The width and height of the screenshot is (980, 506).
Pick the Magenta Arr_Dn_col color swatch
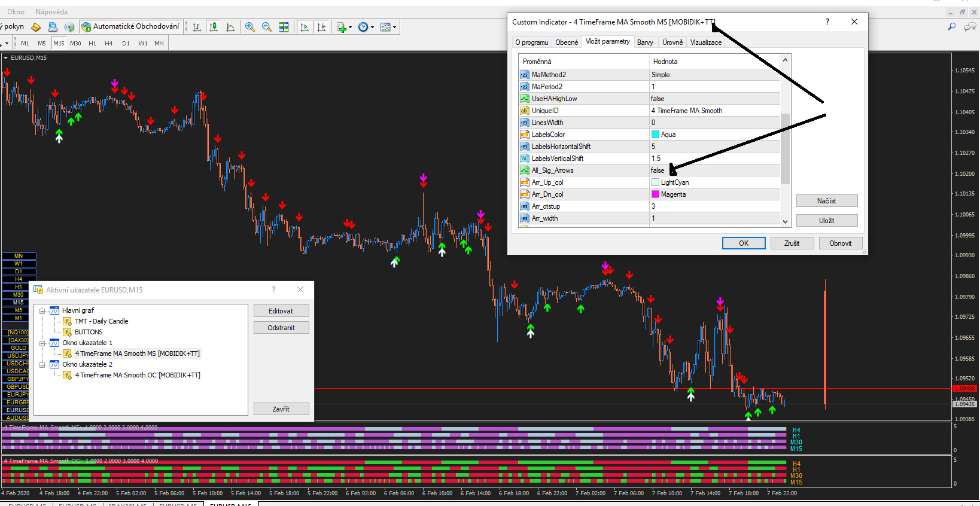click(x=655, y=194)
